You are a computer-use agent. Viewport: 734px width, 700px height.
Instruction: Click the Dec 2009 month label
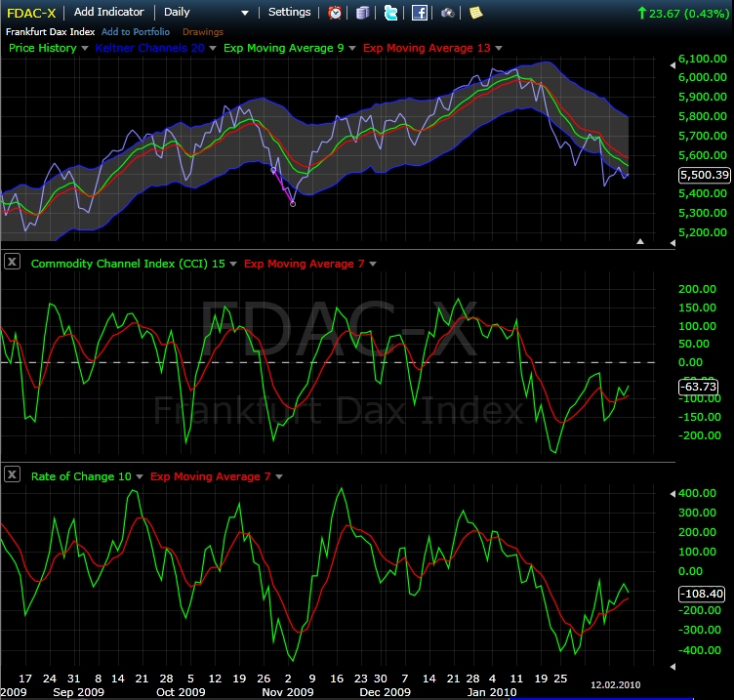pos(385,692)
